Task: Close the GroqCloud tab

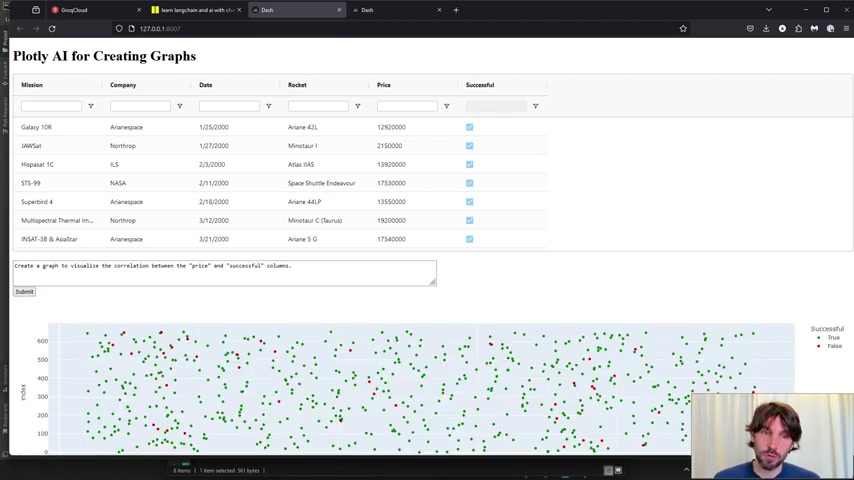Action: pos(139,10)
